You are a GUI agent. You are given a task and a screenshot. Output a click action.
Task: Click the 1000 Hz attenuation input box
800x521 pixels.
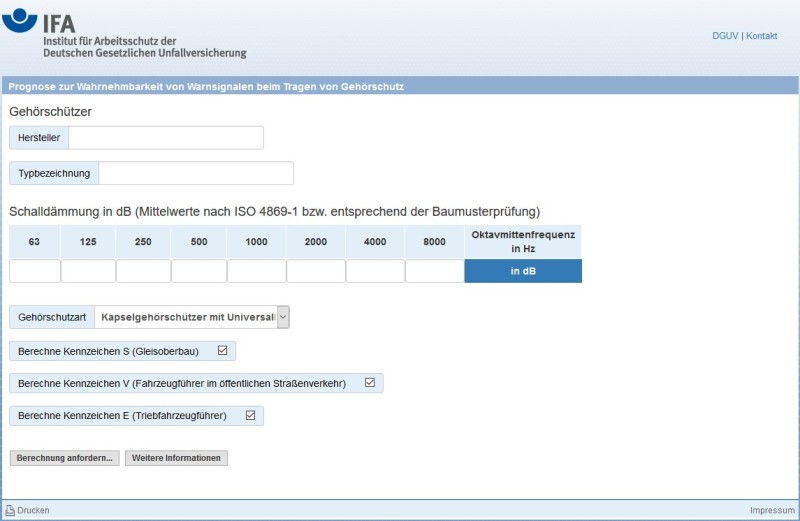tap(256, 271)
